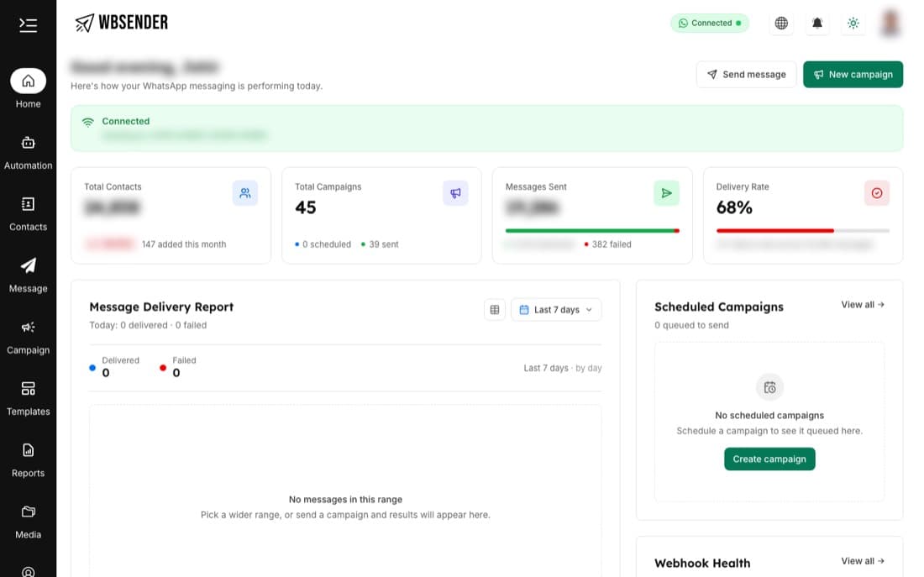Click the 'Last 7 days · by day' label
Image resolution: width=924 pixels, height=577 pixels.
[x=563, y=368]
